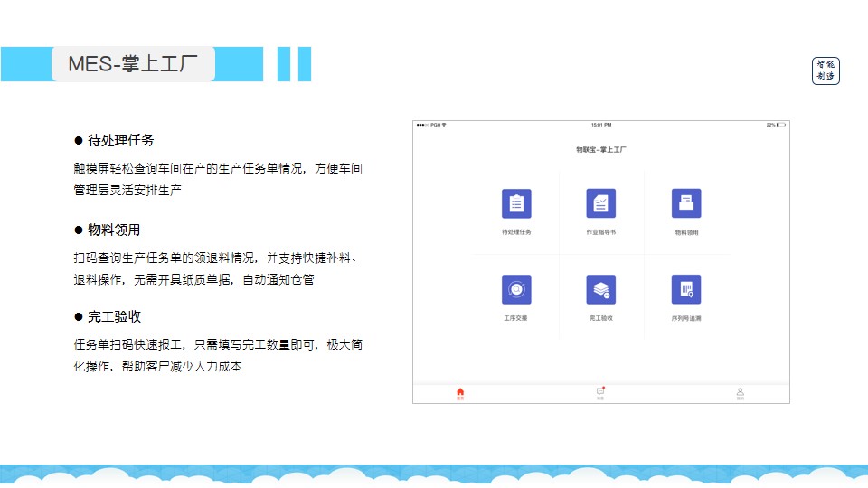Click the 作业指导书 text label under icon

point(601,232)
